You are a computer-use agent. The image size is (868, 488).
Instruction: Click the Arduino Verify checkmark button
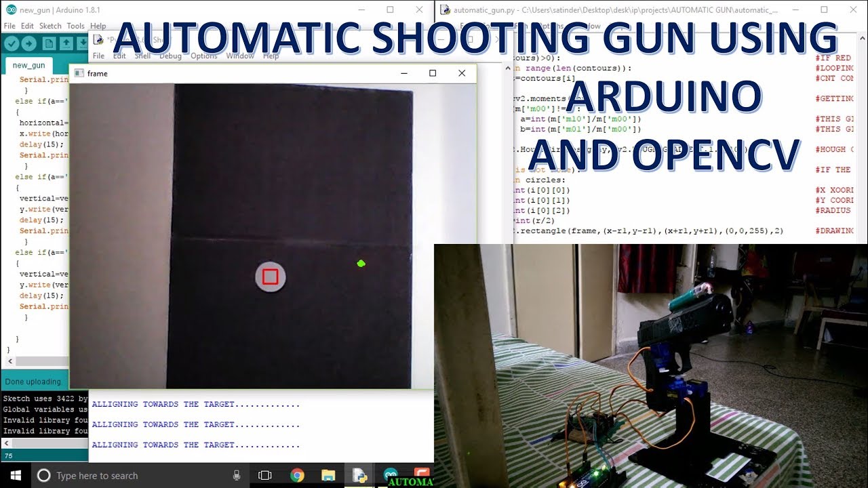pyautogui.click(x=12, y=43)
